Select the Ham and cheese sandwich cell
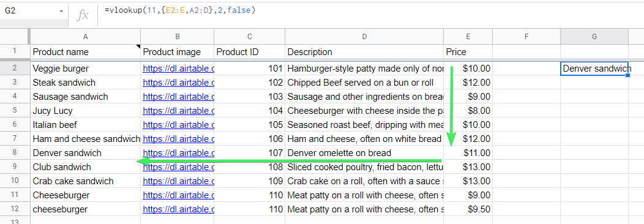The image size is (644, 224). (86, 139)
